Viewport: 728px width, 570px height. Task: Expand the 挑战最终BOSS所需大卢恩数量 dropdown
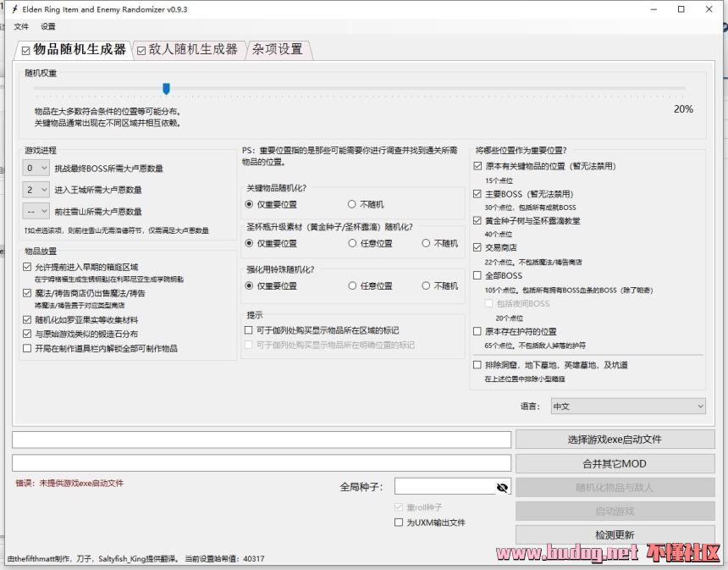click(x=36, y=168)
